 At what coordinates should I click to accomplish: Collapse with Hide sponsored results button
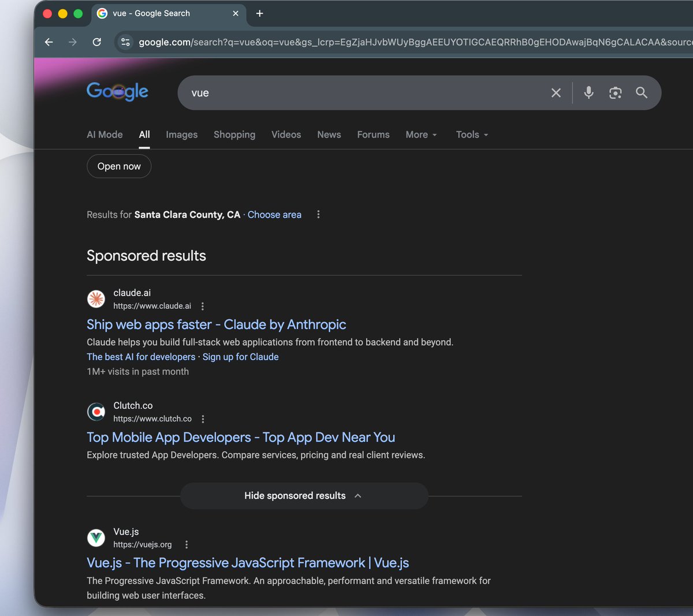click(x=304, y=496)
